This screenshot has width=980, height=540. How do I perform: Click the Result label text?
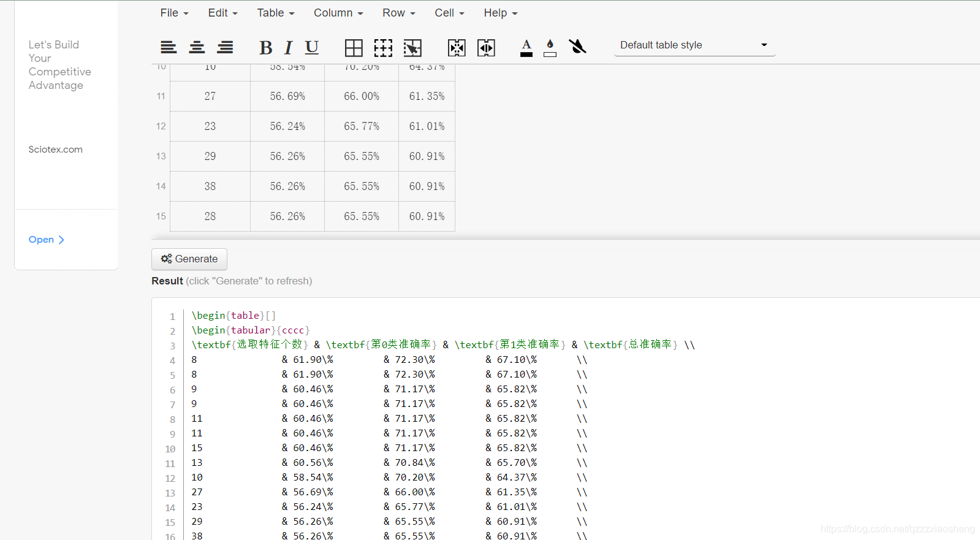click(167, 281)
